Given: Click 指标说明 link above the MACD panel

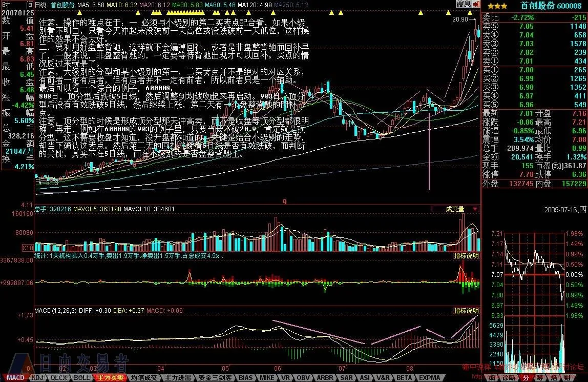Looking at the screenshot, I should pyautogui.click(x=467, y=311).
